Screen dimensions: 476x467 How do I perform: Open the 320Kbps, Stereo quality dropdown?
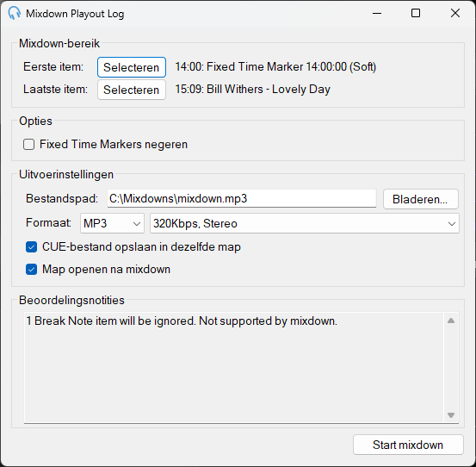tap(305, 223)
